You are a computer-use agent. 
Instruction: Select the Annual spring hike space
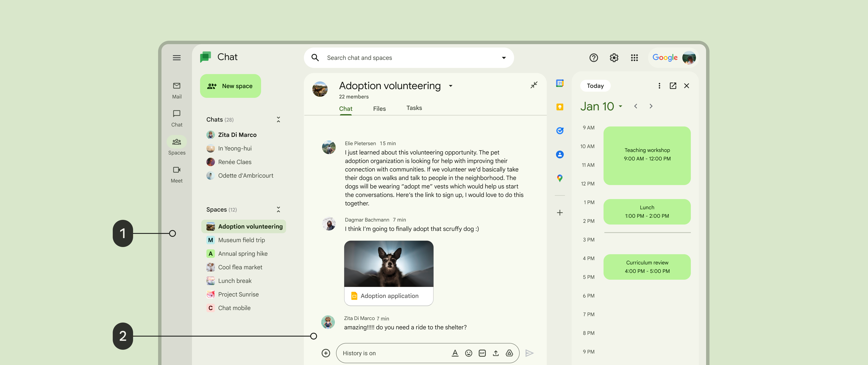pos(242,253)
